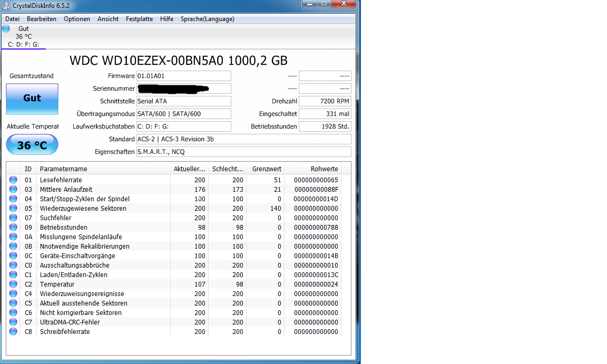Click raw value 00000000088F
607x364 pixels.
pos(316,190)
